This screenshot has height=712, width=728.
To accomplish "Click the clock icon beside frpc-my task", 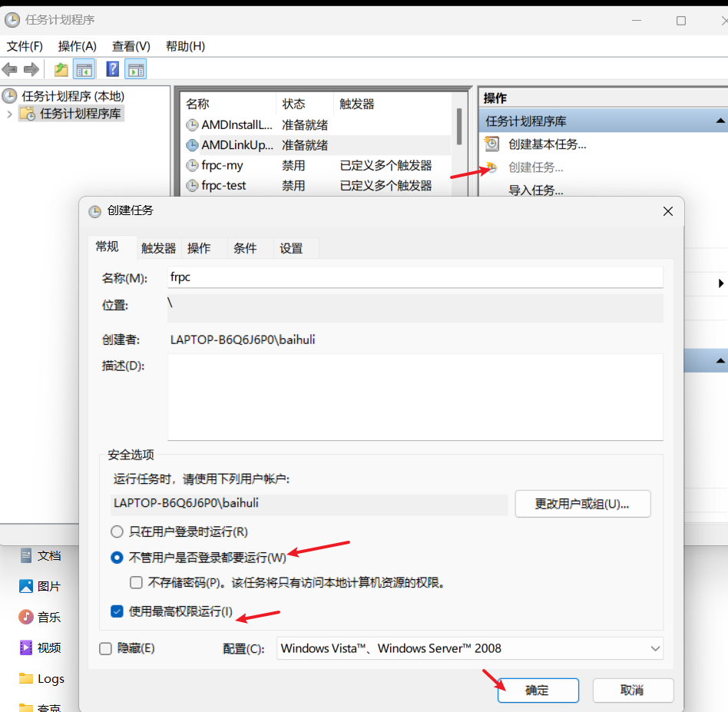I will coord(192,165).
